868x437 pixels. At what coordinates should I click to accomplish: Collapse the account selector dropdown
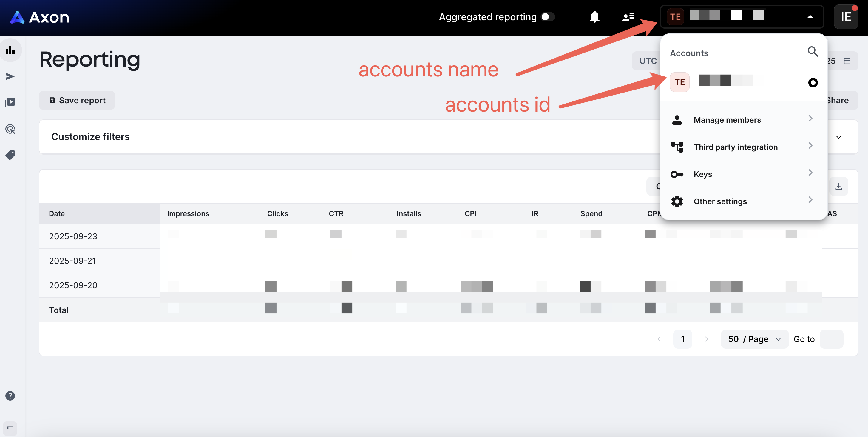click(x=810, y=17)
